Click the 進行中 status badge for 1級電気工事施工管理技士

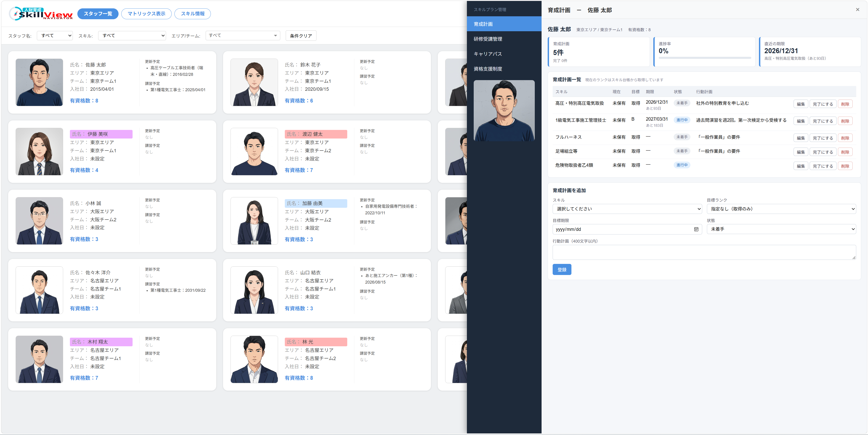[x=682, y=120]
